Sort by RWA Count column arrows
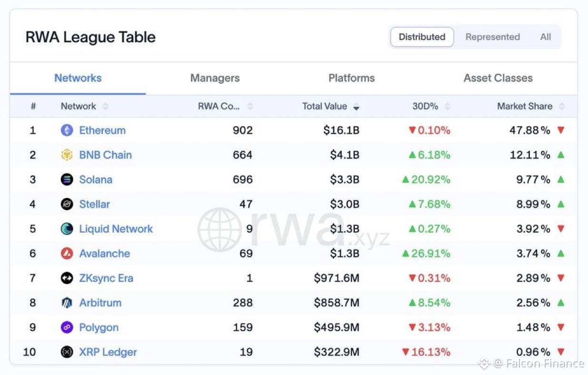 tap(250, 107)
